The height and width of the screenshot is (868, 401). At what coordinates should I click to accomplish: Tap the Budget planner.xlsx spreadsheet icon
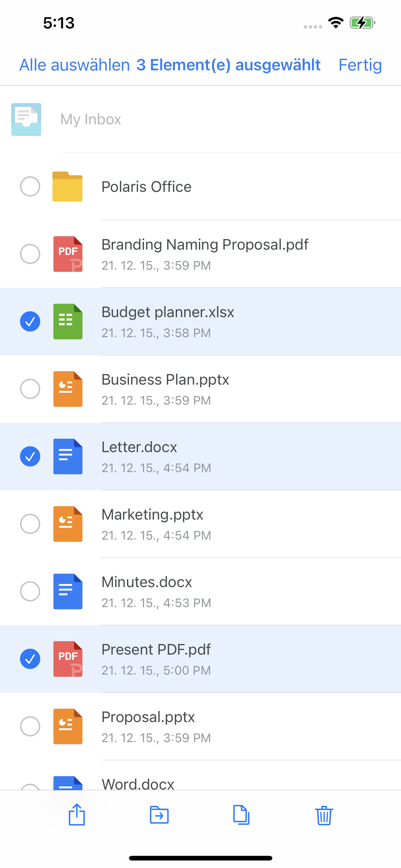[68, 322]
